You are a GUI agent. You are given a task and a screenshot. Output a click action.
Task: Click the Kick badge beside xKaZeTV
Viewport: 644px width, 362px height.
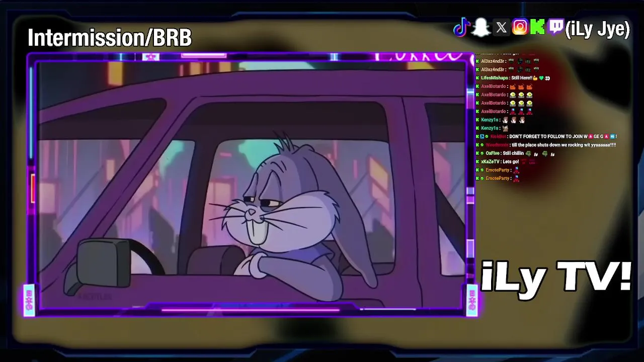[477, 162]
